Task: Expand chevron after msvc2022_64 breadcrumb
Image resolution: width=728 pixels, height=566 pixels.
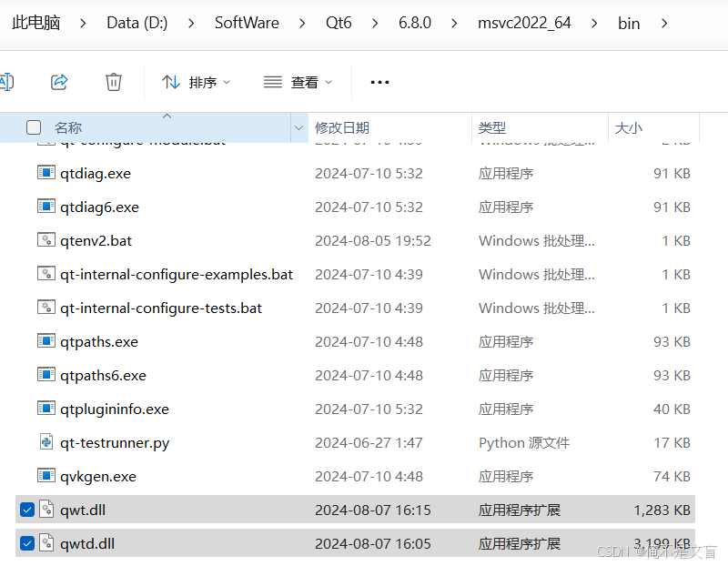Action: 594,23
